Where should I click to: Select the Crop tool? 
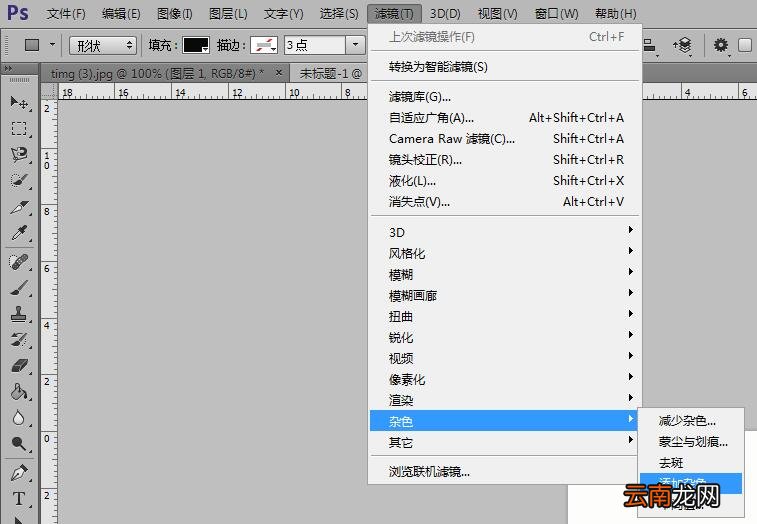click(19, 207)
